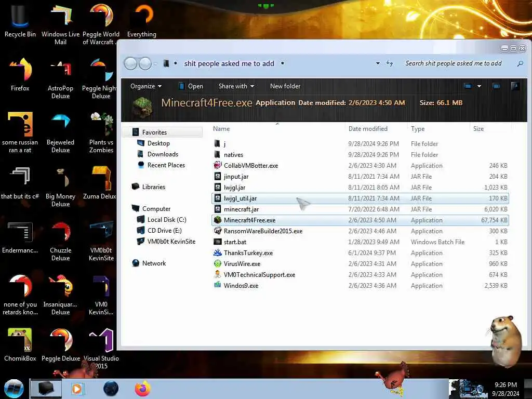Click the Windows Start orb
The image size is (532, 399).
[14, 389]
